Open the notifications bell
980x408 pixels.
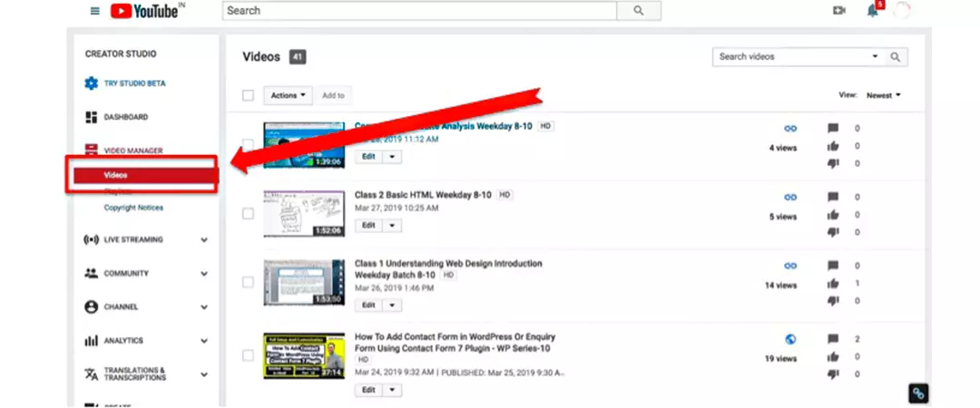click(873, 11)
